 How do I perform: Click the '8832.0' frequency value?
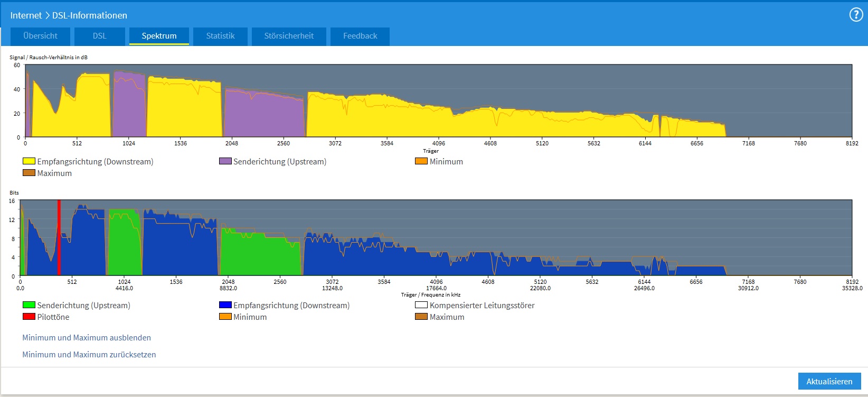point(228,288)
